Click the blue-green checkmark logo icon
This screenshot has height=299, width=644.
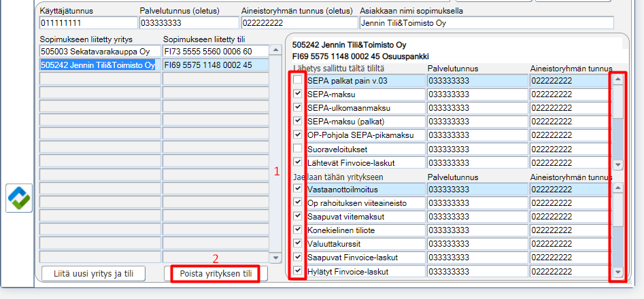19,198
